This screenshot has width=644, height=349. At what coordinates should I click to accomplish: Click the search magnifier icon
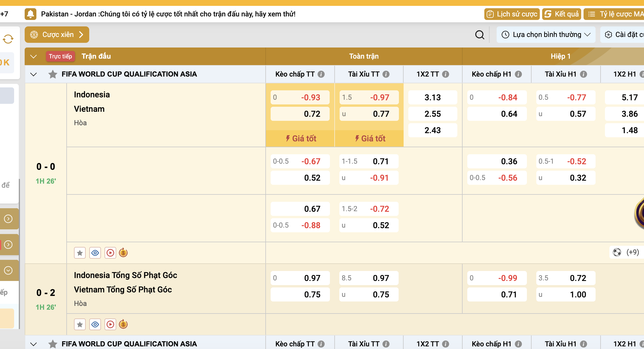tap(480, 35)
